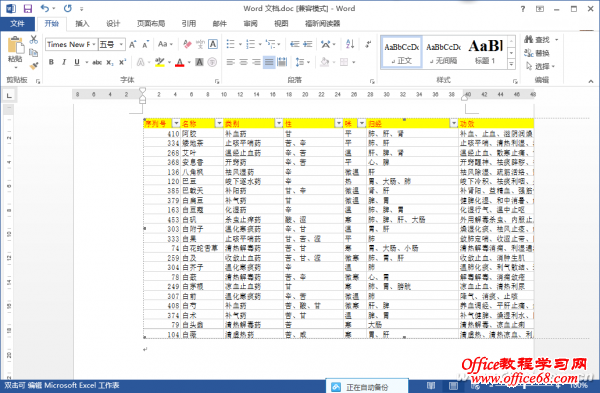Apply distributed alignment
This screenshot has height=393, width=600.
point(282,62)
